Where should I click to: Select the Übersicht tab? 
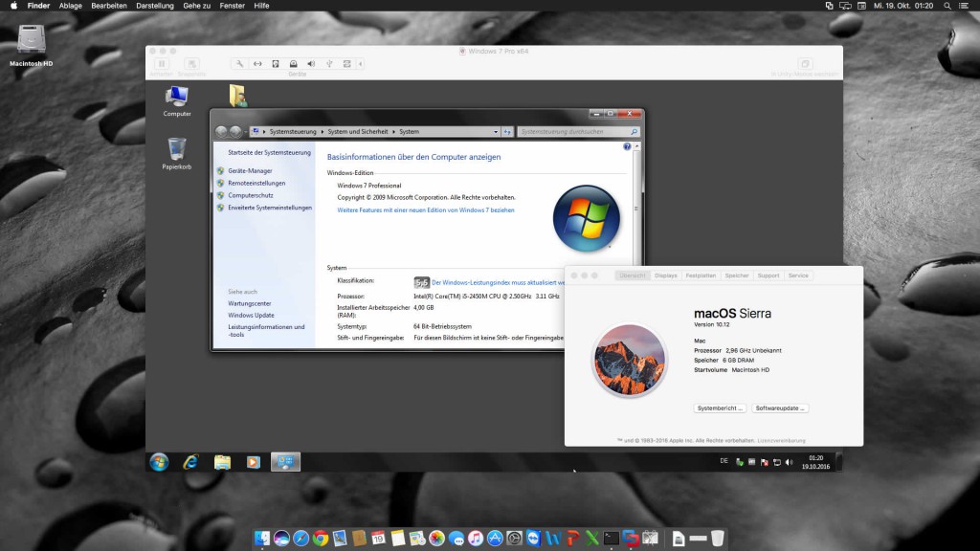[632, 275]
